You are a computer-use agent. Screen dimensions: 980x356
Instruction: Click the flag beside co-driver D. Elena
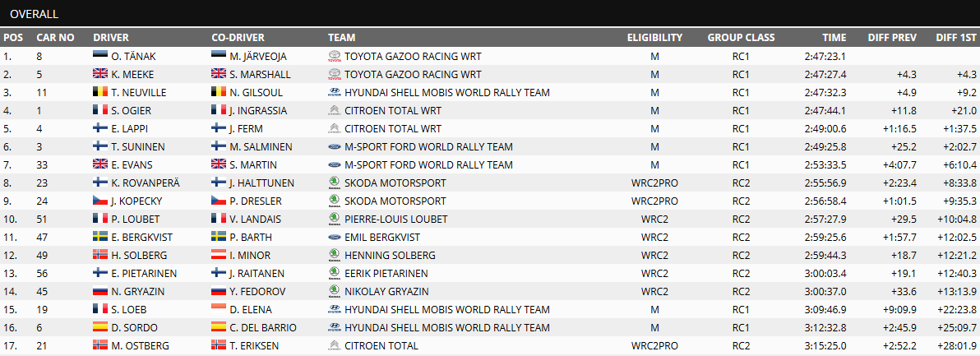219,310
